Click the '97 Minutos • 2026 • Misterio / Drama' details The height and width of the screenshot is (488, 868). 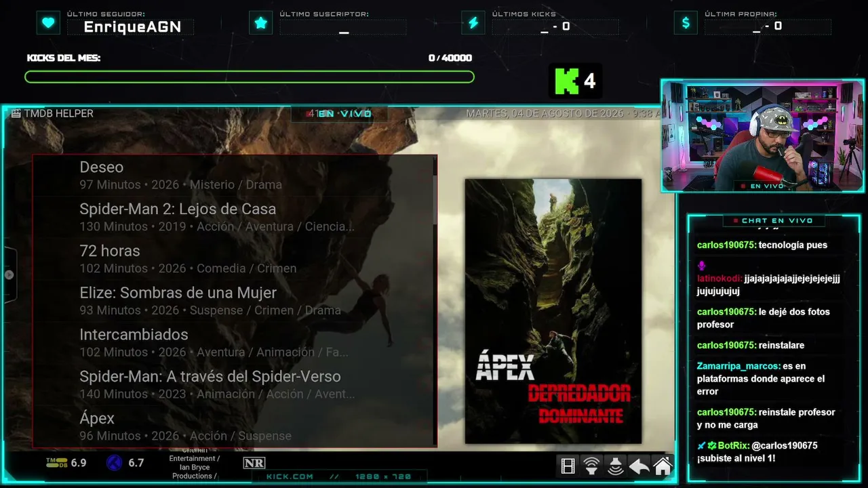pyautogui.click(x=180, y=185)
